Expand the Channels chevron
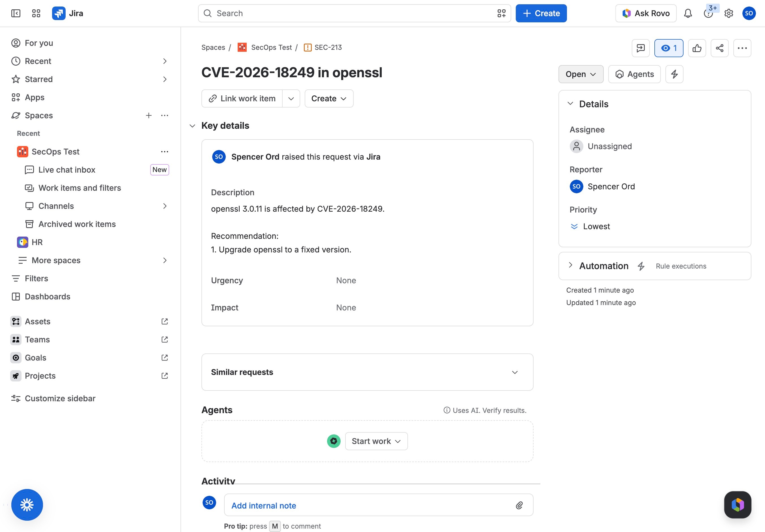The image size is (765, 532). coord(165,206)
